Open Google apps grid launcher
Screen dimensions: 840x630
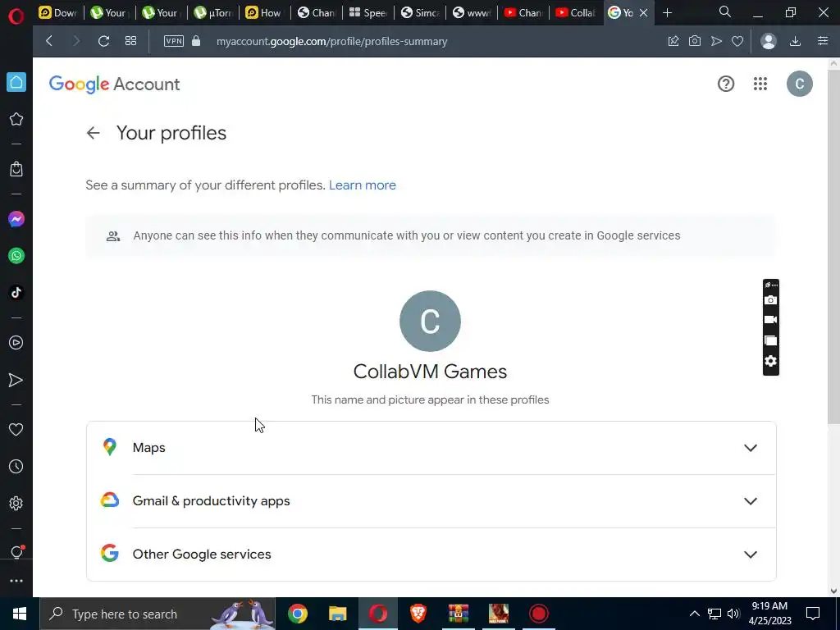point(760,84)
